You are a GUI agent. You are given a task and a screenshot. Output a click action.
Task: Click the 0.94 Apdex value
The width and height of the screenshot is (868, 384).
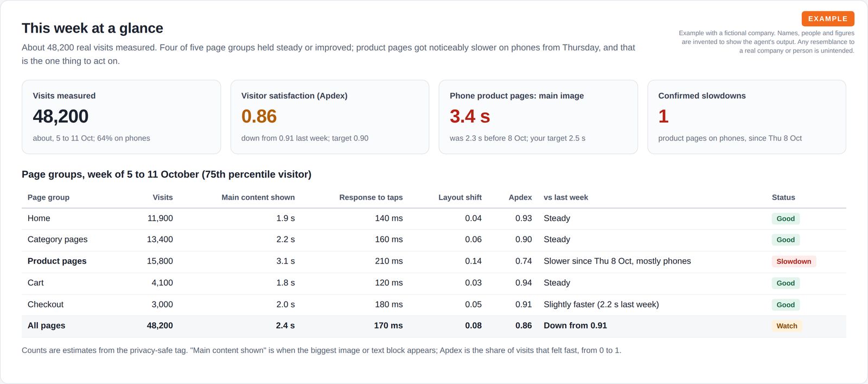(x=524, y=283)
